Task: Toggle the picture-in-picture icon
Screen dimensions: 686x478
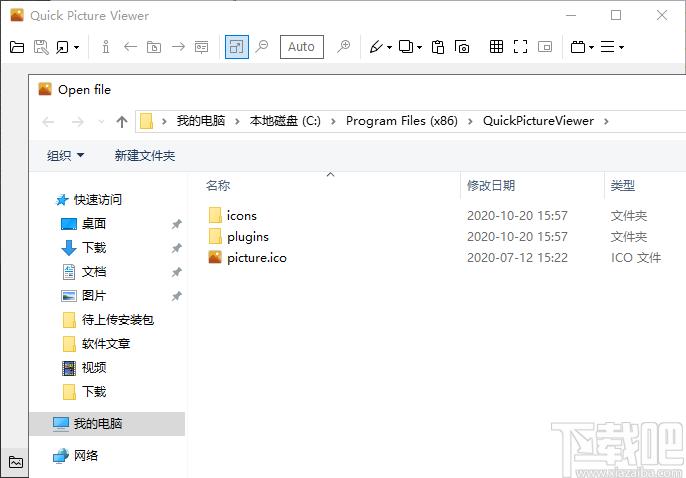Action: point(545,46)
